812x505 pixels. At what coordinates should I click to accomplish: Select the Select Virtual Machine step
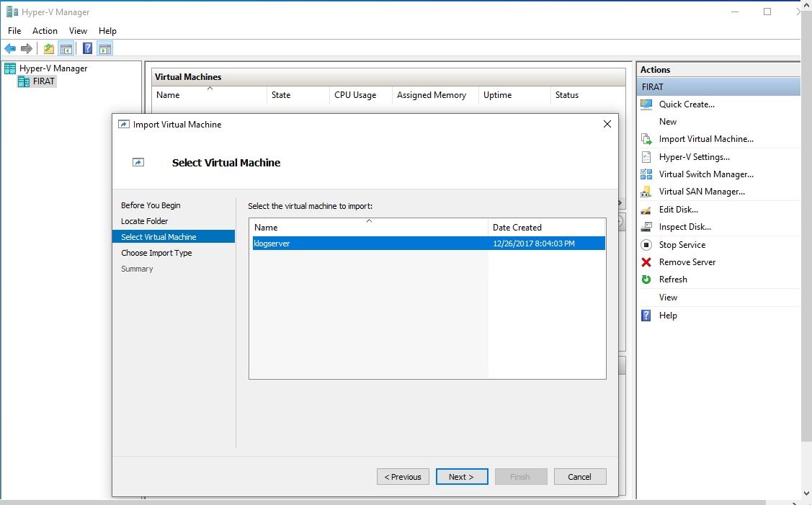(174, 237)
